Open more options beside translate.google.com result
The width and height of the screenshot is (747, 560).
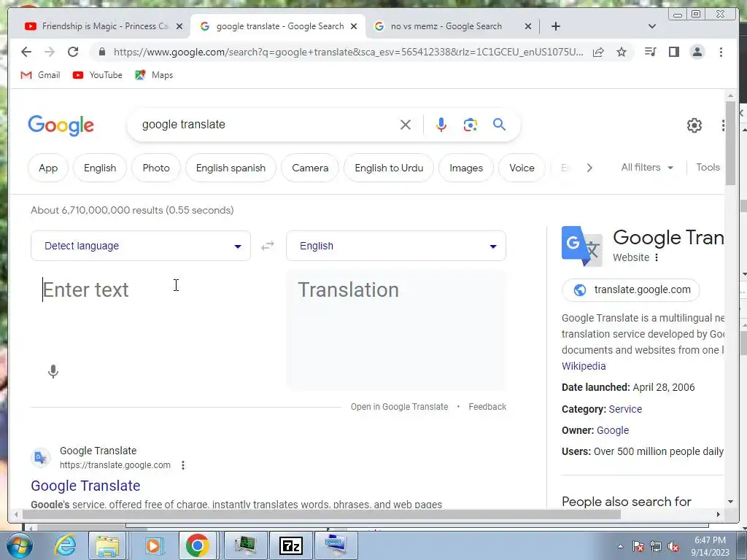point(183,465)
